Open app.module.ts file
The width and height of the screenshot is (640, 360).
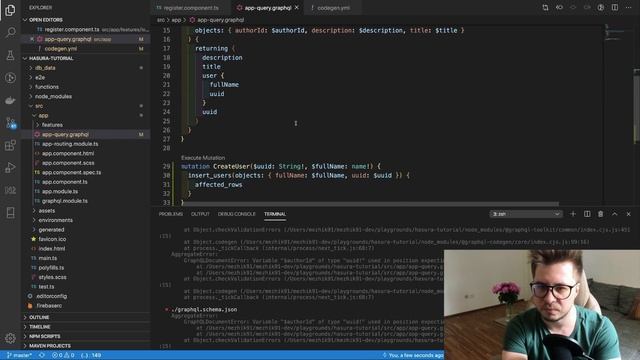tap(60, 191)
